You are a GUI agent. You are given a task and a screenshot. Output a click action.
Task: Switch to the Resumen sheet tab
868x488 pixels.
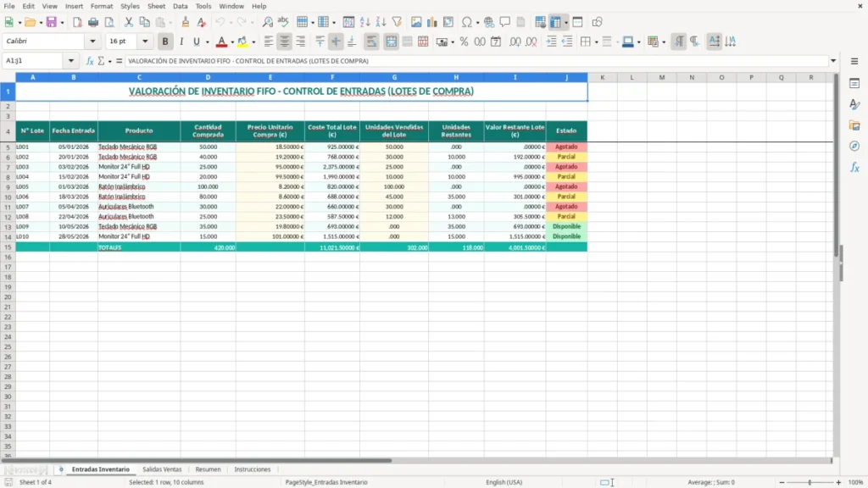(x=209, y=469)
